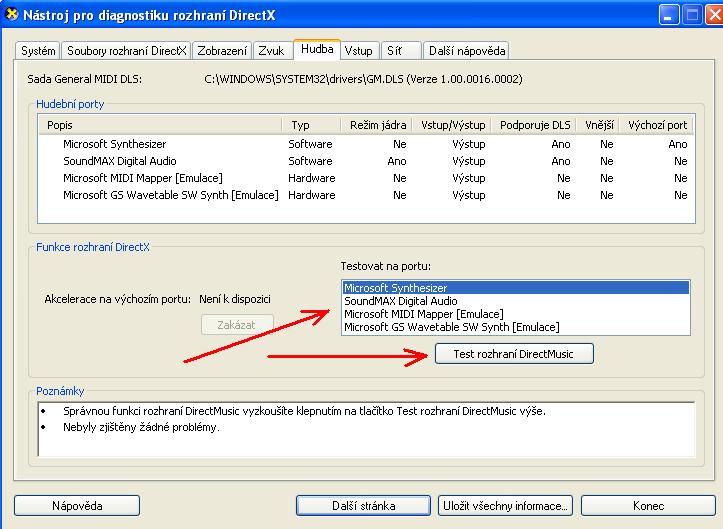Screen dimensions: 723x529
Task: Click the 'Nebyly zjištěny žádné problémy' note
Action: (x=141, y=427)
